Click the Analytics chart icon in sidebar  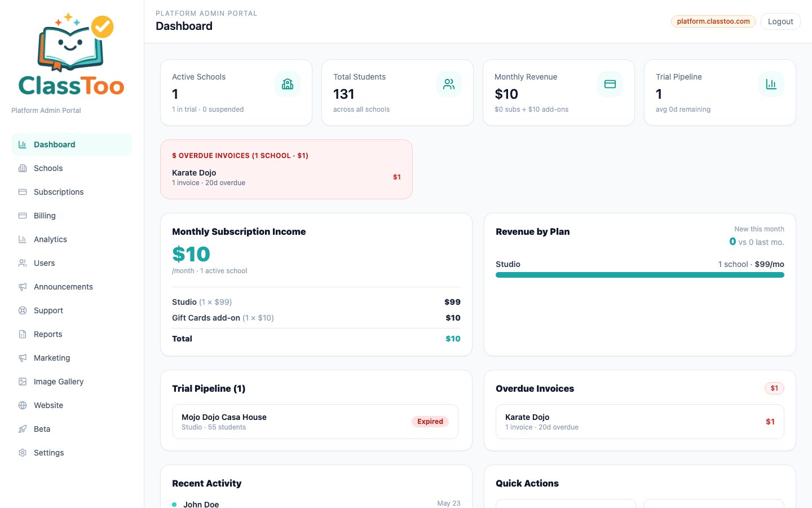[x=23, y=239]
